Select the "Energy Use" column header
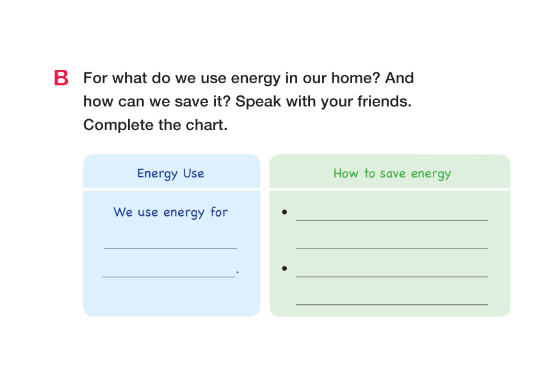This screenshot has height=392, width=559. coord(171,173)
